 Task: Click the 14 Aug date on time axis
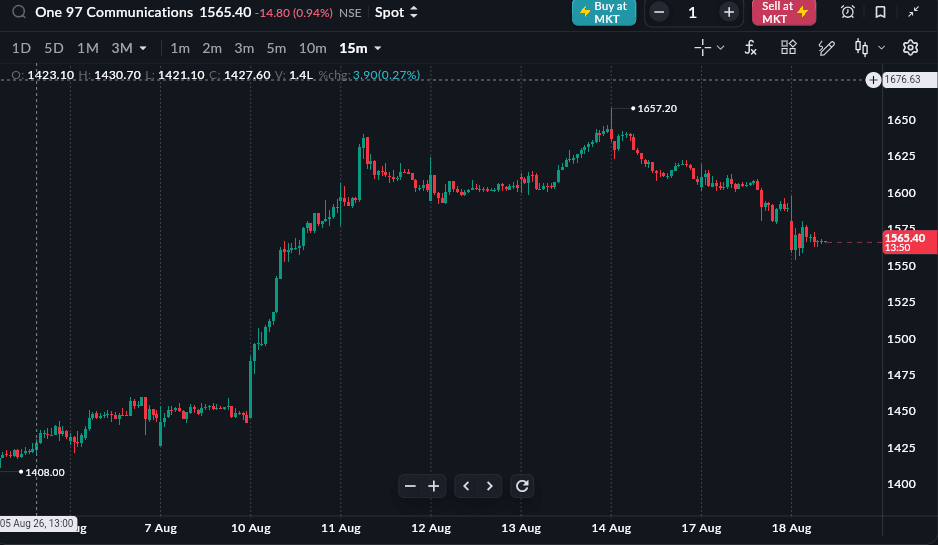(611, 528)
